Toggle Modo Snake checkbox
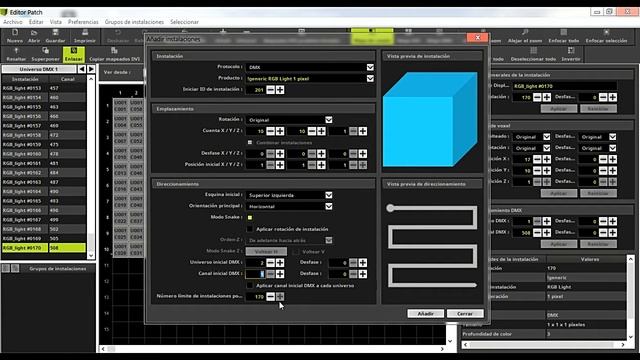 (250, 218)
